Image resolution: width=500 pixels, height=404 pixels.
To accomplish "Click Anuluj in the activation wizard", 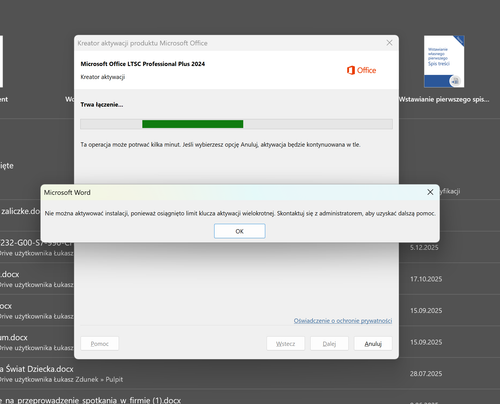I will click(x=373, y=344).
